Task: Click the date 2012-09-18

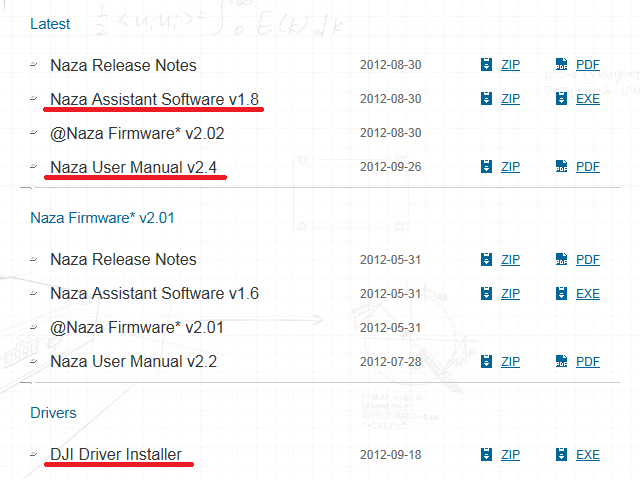Action: (391, 455)
